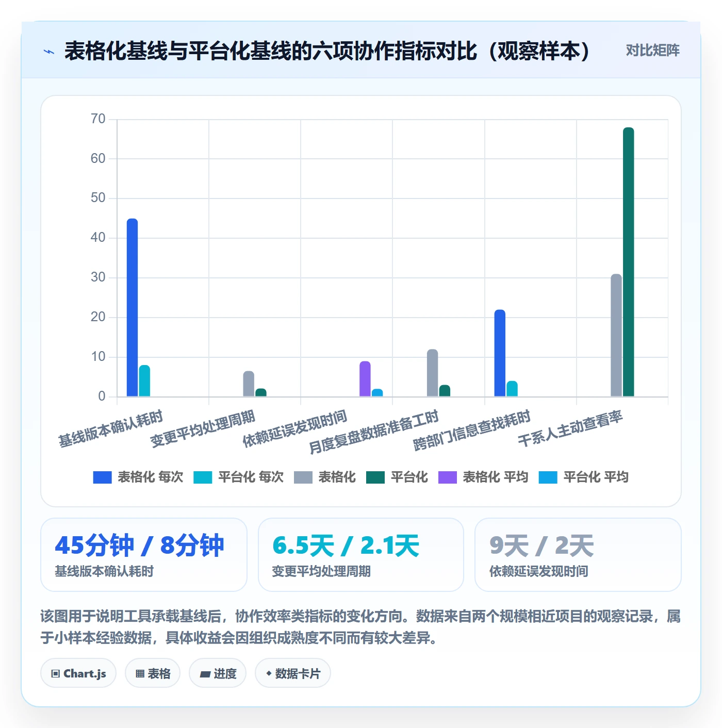The width and height of the screenshot is (722, 728).
Task: Toggle the 平台化 每次 legend entry
Action: pyautogui.click(x=238, y=477)
